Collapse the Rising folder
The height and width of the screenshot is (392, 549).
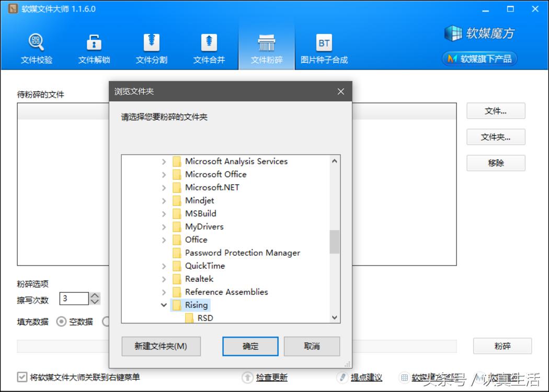[164, 305]
